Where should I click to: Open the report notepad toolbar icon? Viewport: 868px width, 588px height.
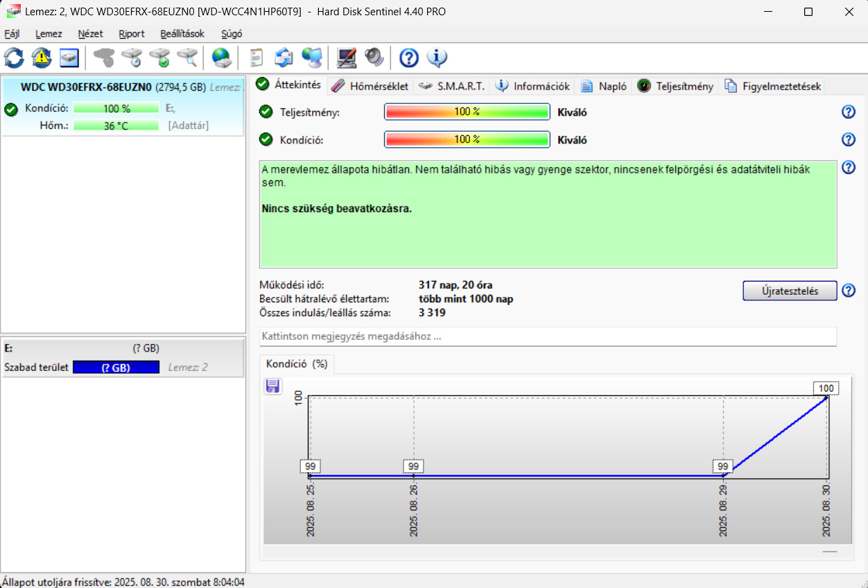pos(257,58)
